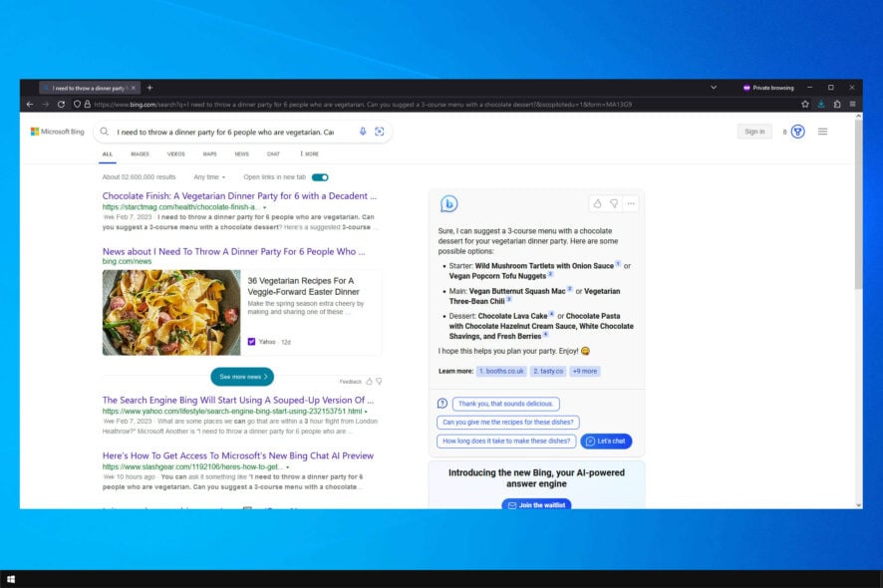Expand the +9 more learn links
The width and height of the screenshot is (883, 588).
point(584,370)
